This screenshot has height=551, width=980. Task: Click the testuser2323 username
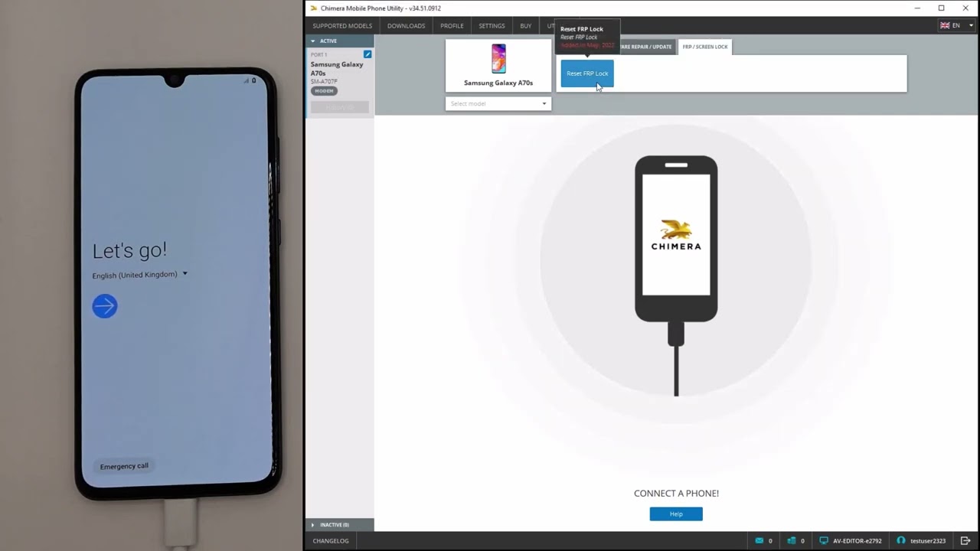[928, 540]
